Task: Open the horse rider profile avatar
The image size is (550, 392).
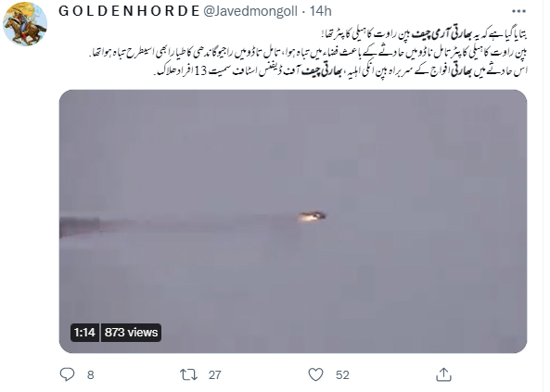Action: pyautogui.click(x=25, y=24)
